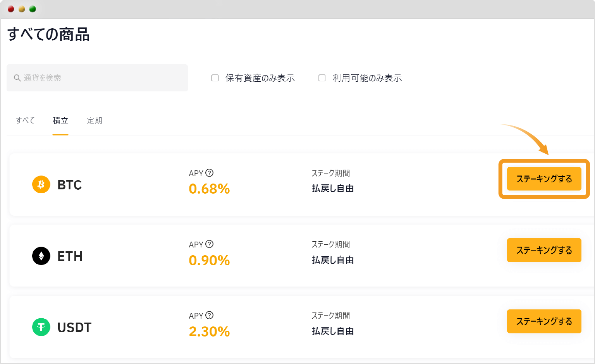Viewport: 595px width, 364px height.
Task: Click ステーキングする button for BTC
Action: click(544, 179)
